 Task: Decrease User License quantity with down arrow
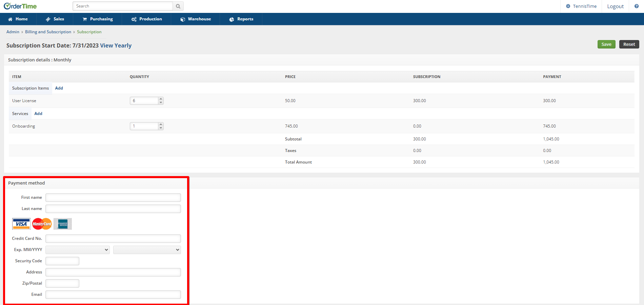(161, 102)
